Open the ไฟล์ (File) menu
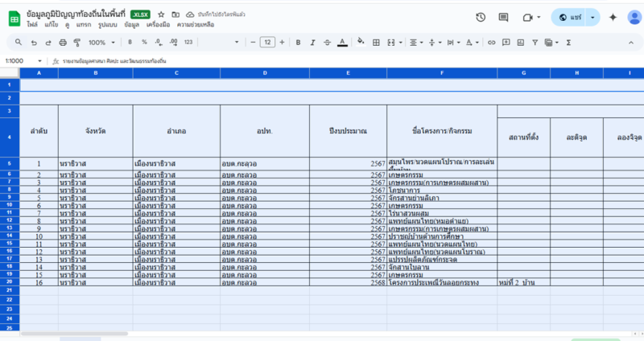The width and height of the screenshot is (644, 341). pos(32,25)
